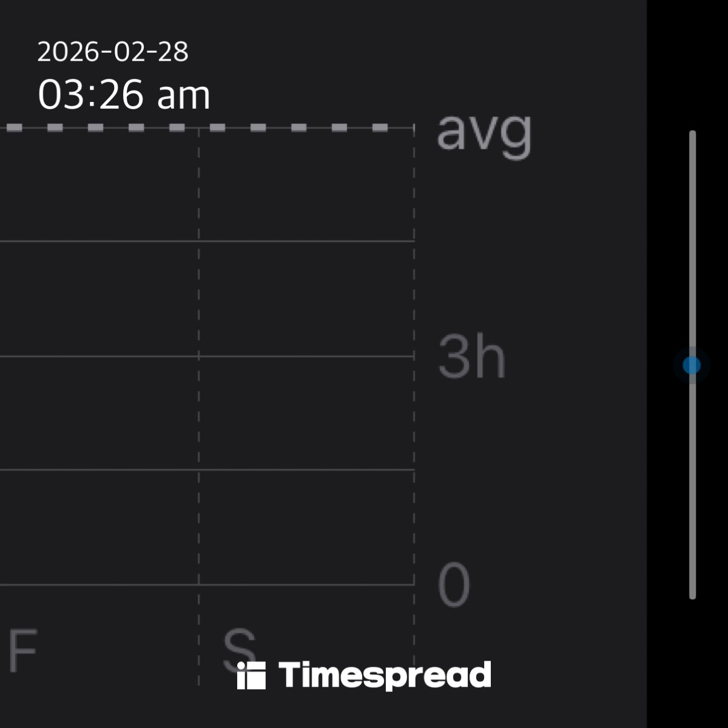Click the Saturday column chart area
728x728 pixels.
[306, 413]
